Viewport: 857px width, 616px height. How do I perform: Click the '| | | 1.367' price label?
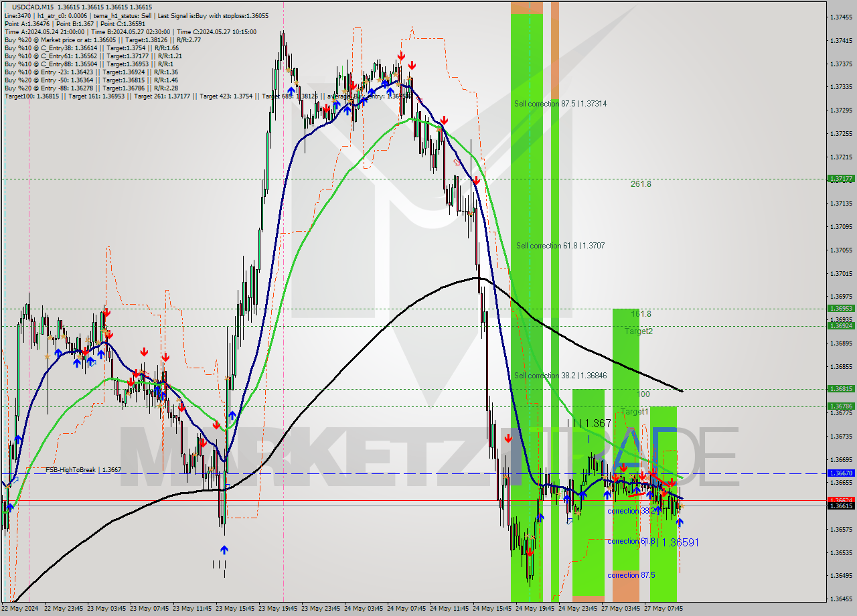(589, 423)
